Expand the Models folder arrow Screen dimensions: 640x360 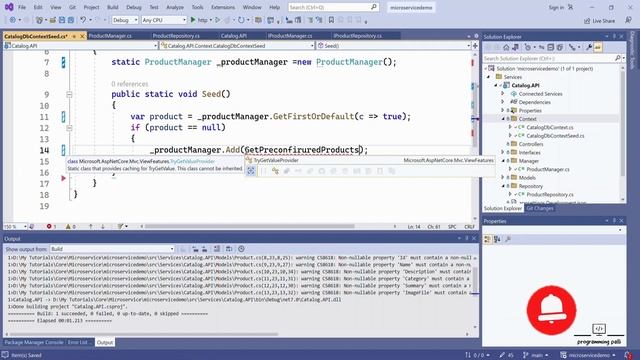pyautogui.click(x=503, y=178)
